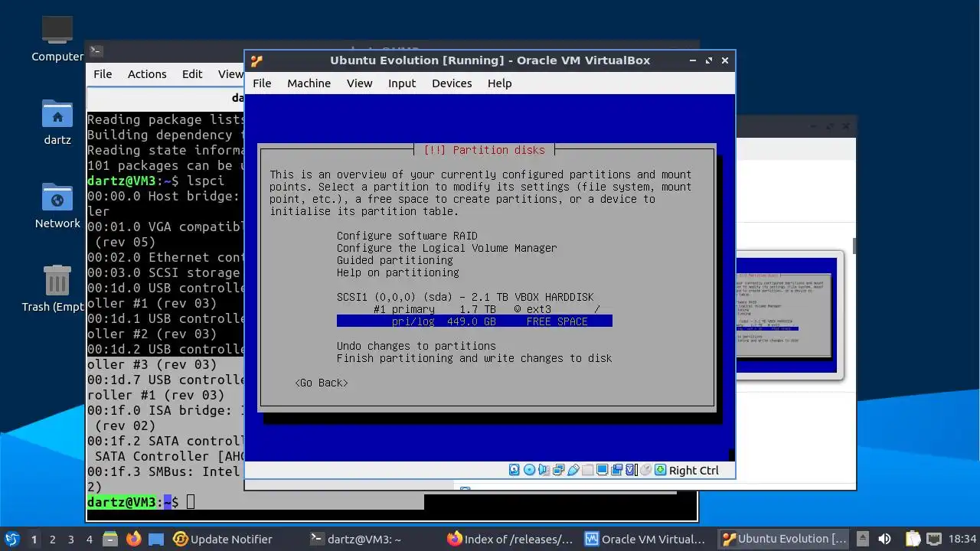
Task: Select Guided partitioning option
Action: pos(395,260)
